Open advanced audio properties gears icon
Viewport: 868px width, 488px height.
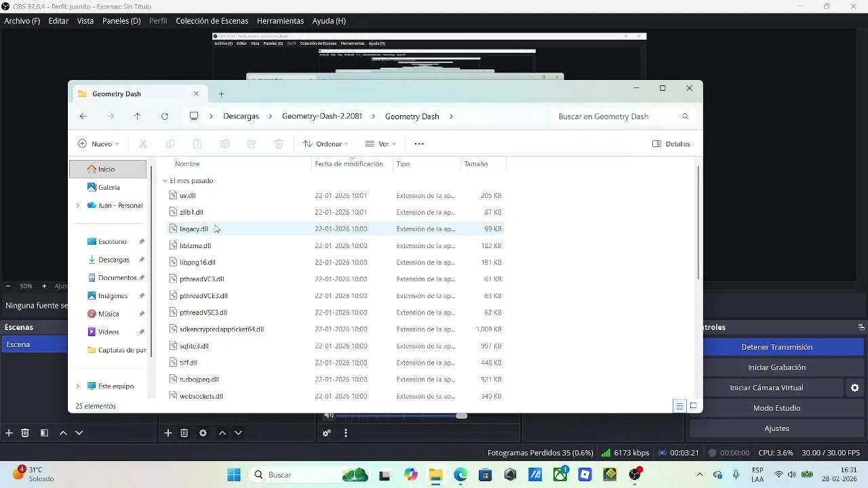(327, 433)
